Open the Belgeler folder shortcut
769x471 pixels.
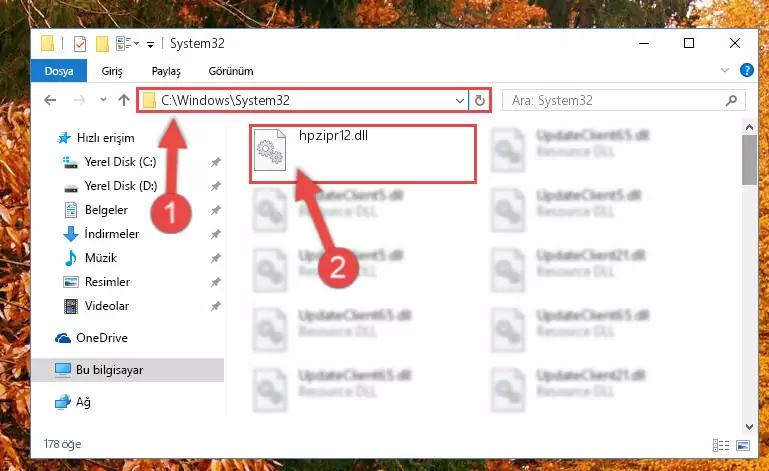click(x=106, y=210)
